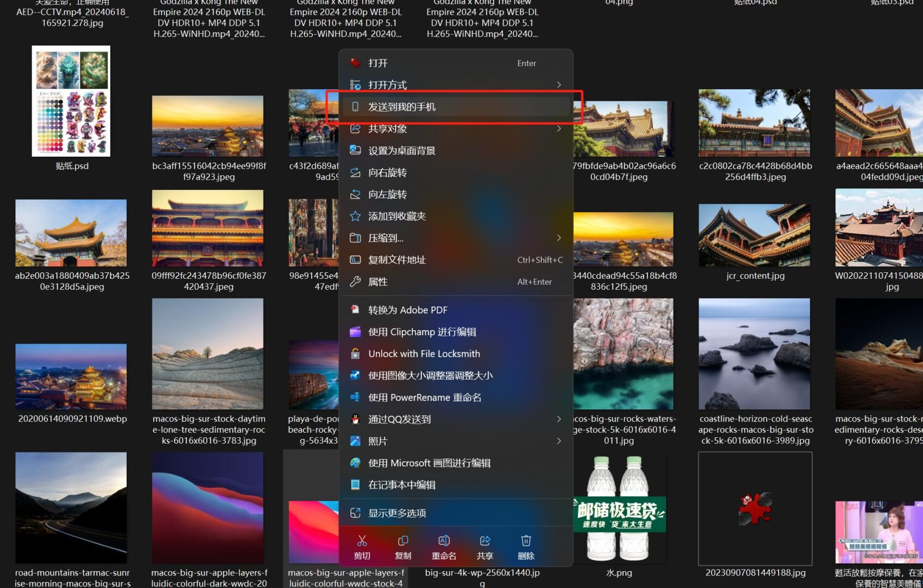Expand the 通过QQ发送到 submenu arrow
The width and height of the screenshot is (923, 588).
pyautogui.click(x=559, y=419)
